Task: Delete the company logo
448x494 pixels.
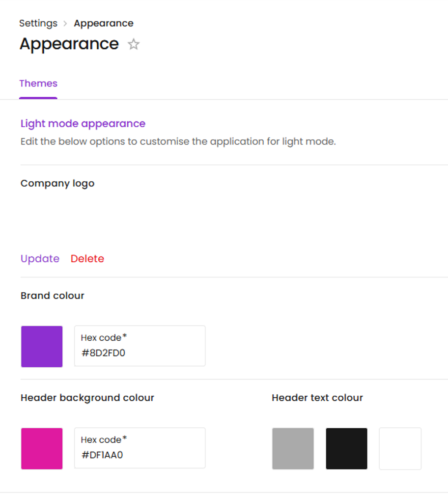Action: (87, 259)
